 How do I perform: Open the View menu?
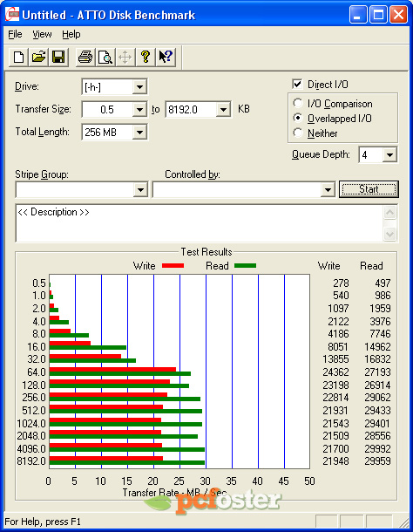[42, 34]
